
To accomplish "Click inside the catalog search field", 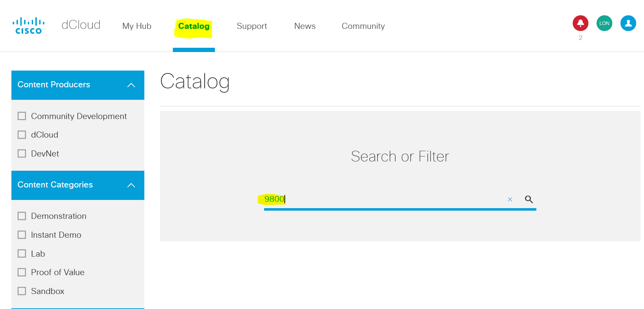I will pyautogui.click(x=392, y=199).
